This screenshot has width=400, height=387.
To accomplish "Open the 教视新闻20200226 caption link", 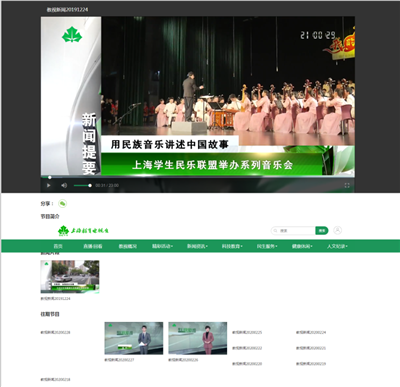I will [183, 360].
